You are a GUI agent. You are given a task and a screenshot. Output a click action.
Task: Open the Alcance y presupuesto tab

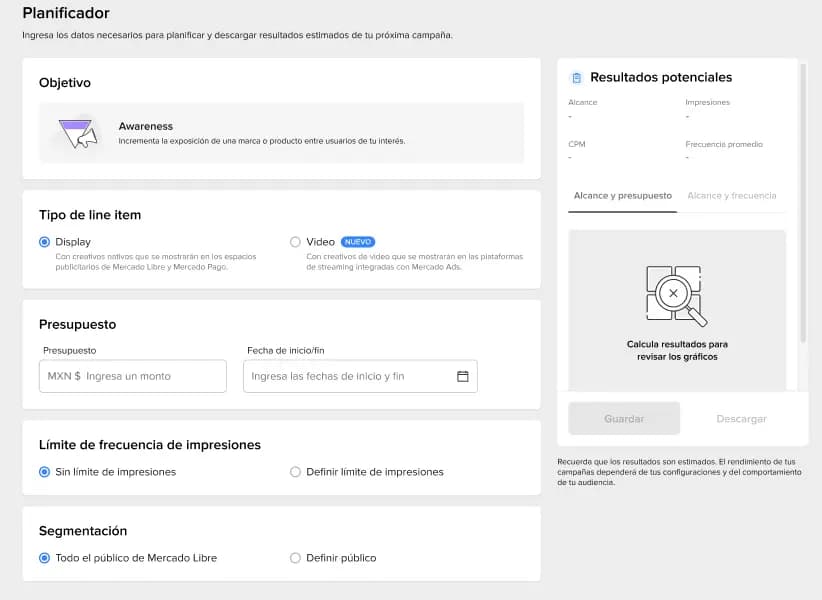pos(622,196)
